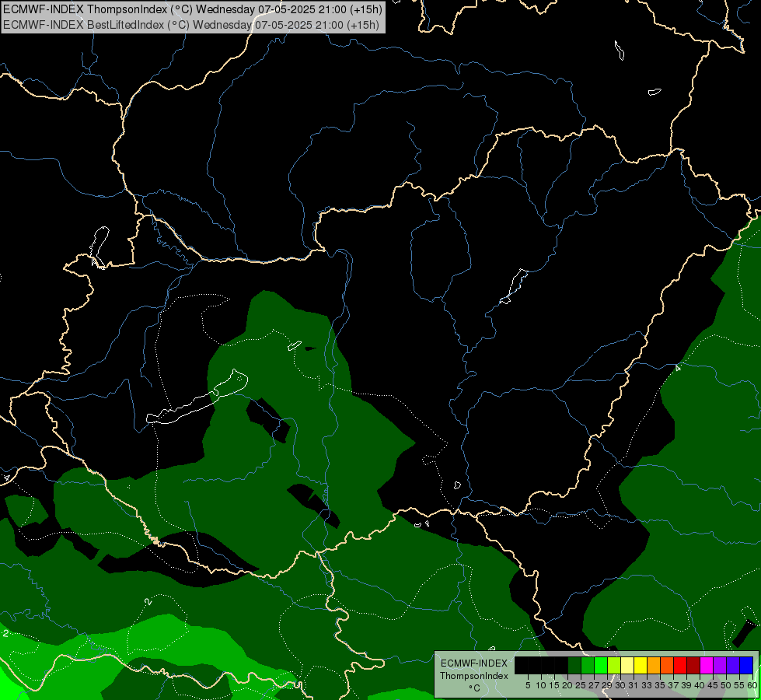Click legend tick value 20
The height and width of the screenshot is (700, 761).
pos(567,685)
